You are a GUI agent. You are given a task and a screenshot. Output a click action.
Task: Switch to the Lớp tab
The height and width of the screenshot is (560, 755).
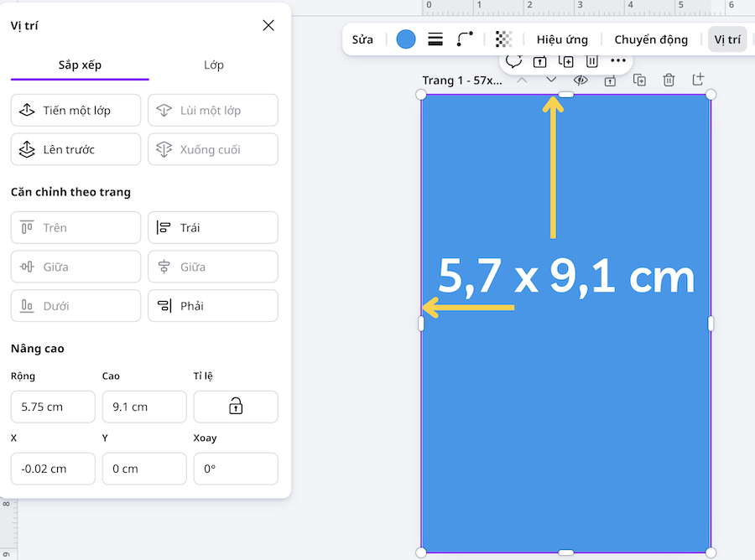pyautogui.click(x=214, y=65)
